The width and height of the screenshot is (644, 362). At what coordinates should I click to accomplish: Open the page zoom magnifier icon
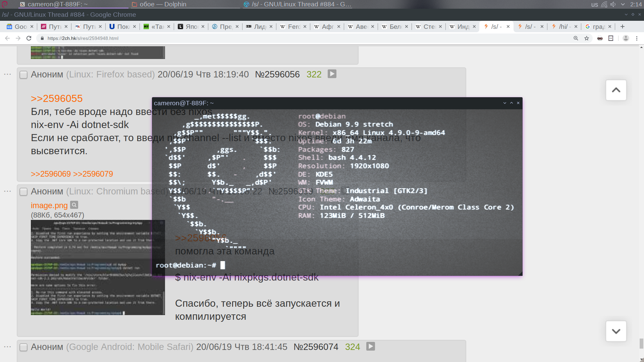pos(576,38)
